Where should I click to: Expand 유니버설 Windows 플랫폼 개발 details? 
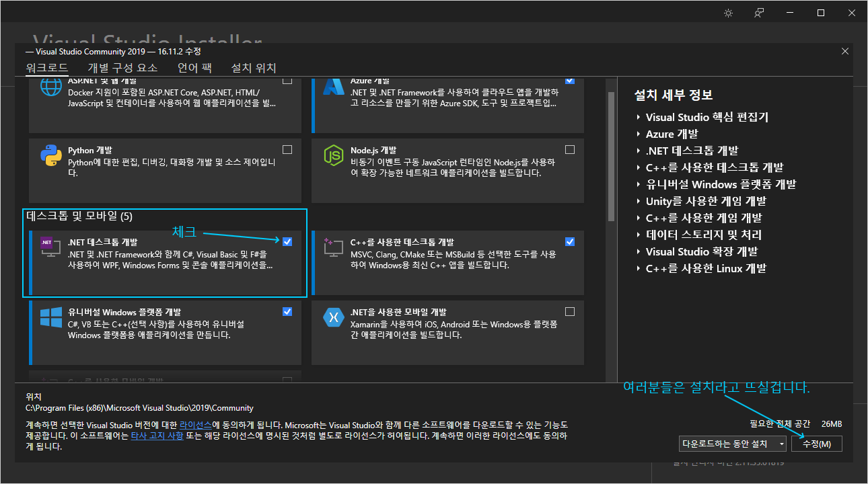(x=638, y=185)
